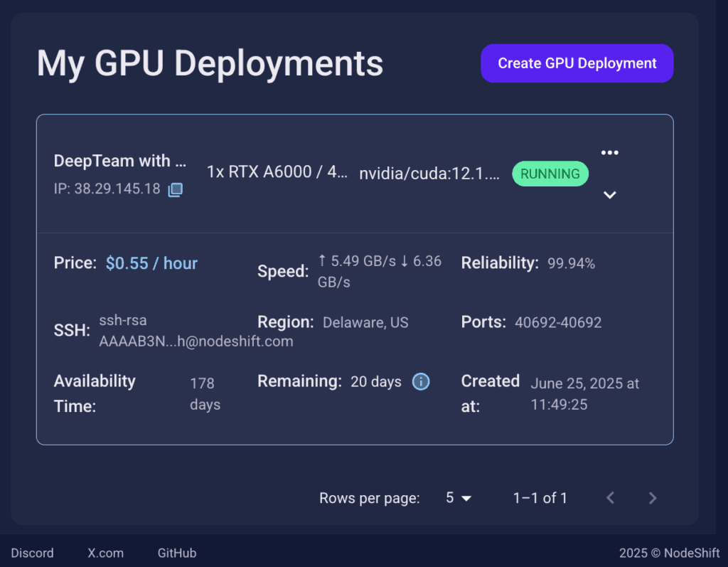Screen dimensions: 728x567
Task: Open the GitHub footer link
Action: 177,553
